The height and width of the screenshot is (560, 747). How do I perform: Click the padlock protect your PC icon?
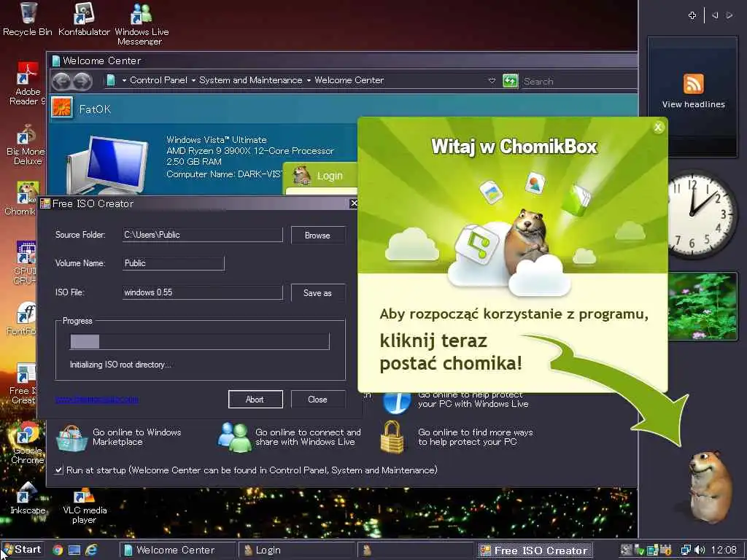(392, 437)
